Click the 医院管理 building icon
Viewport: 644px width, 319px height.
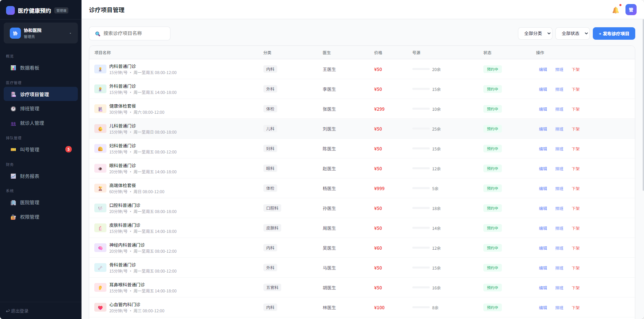point(13,203)
